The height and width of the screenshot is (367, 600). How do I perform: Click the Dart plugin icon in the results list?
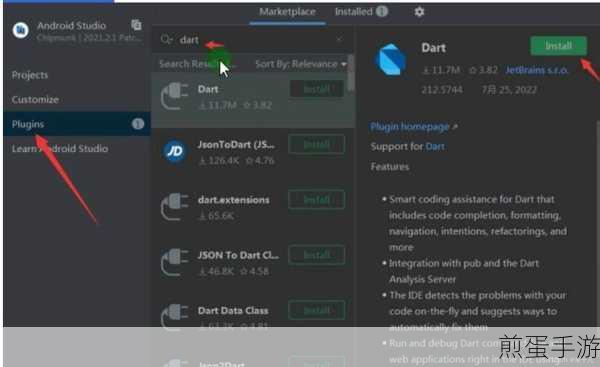pos(174,96)
